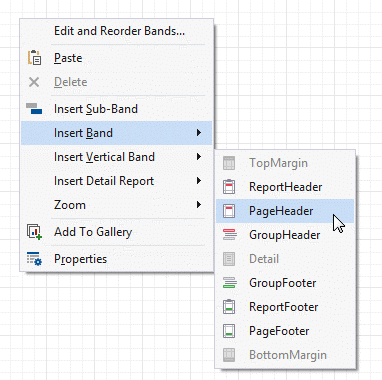Insert a PageFooter band
382x380 pixels.
tap(285, 331)
